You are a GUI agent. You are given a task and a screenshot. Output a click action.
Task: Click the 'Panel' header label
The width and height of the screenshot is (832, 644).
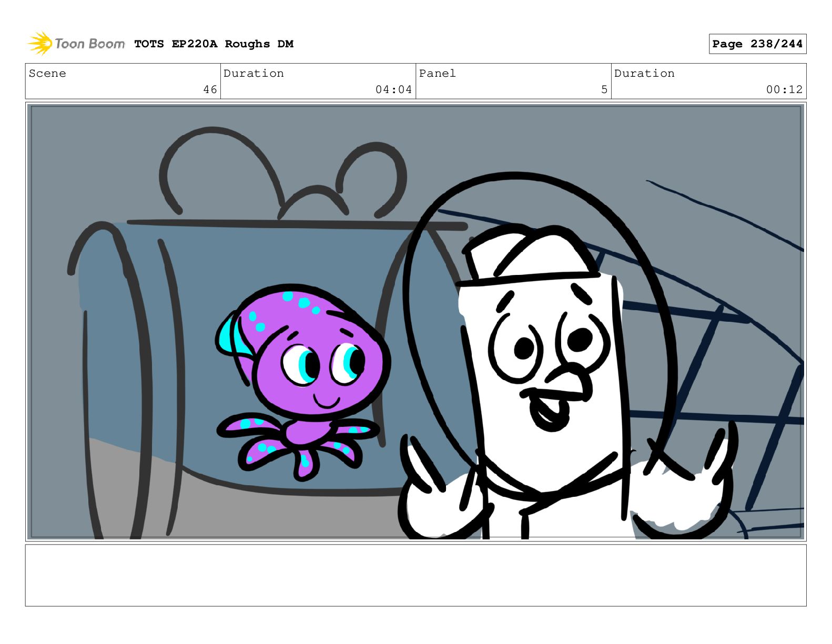point(437,74)
